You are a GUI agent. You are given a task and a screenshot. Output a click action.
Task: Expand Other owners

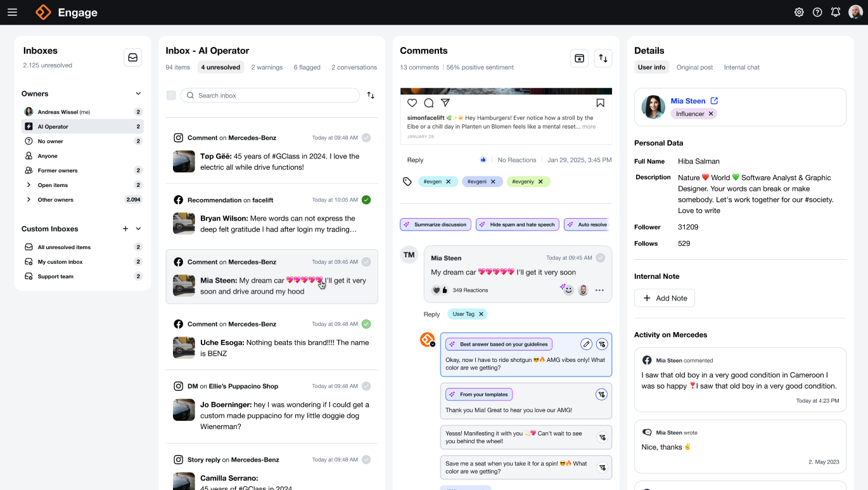[x=29, y=200]
